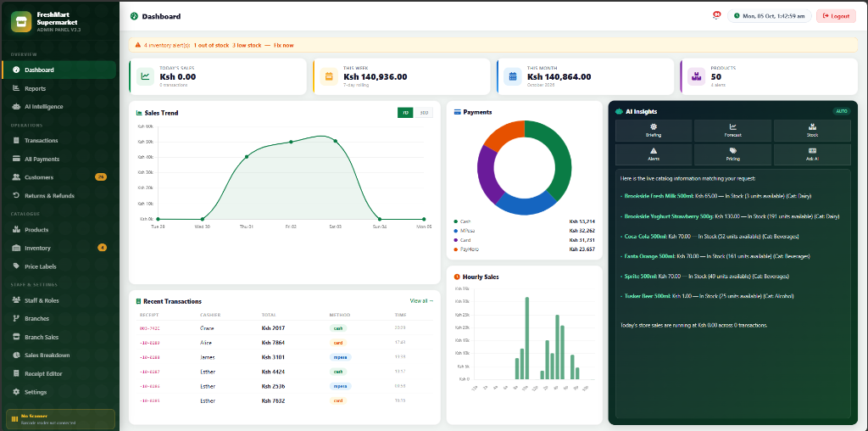This screenshot has width=868, height=431.
Task: Switch Sales Trend to 30D view
Action: click(424, 113)
